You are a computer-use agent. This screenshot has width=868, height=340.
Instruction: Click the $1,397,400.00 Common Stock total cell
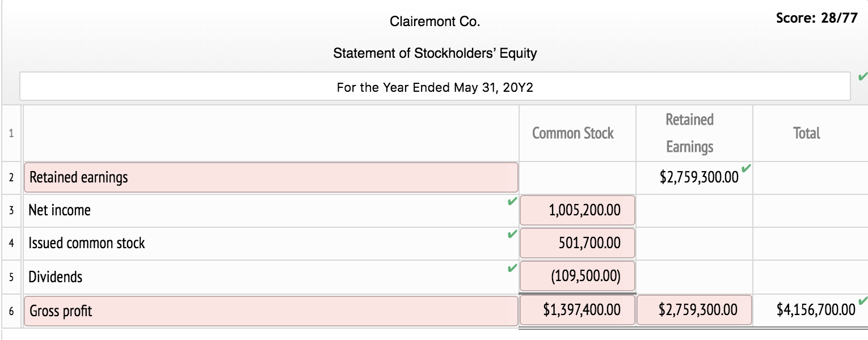click(x=577, y=310)
